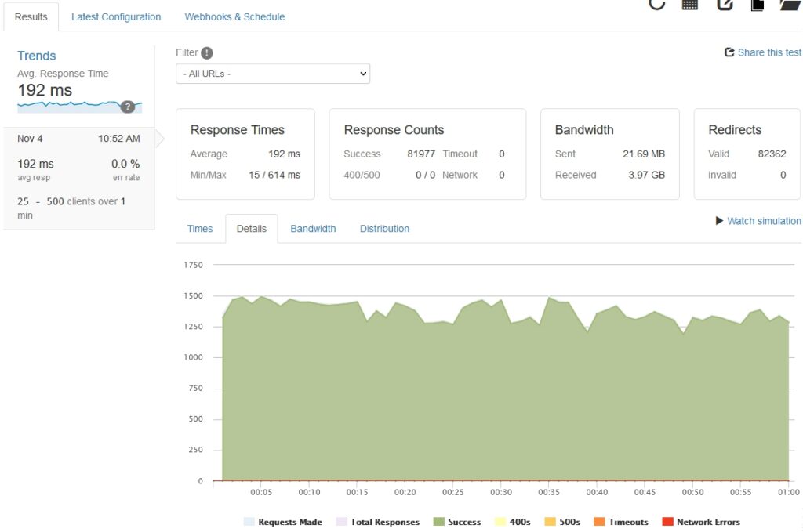Switch to the Distribution chart tab

pyautogui.click(x=384, y=229)
